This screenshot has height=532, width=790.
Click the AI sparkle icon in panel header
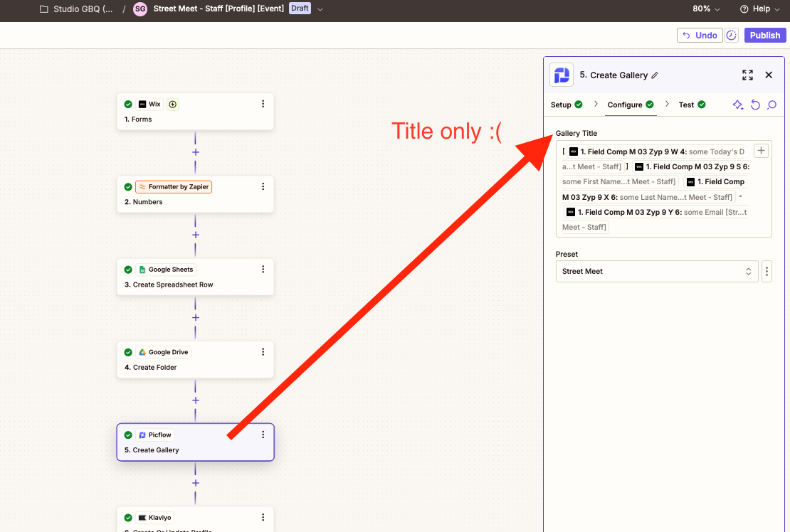click(737, 105)
